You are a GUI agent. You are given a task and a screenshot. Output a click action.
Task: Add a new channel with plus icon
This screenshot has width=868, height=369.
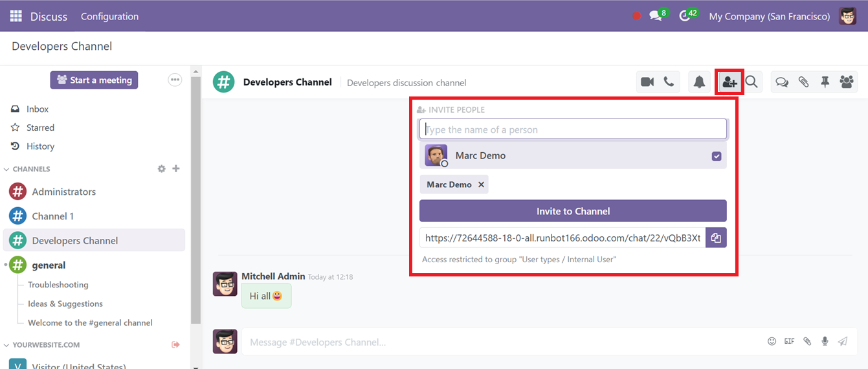point(176,169)
